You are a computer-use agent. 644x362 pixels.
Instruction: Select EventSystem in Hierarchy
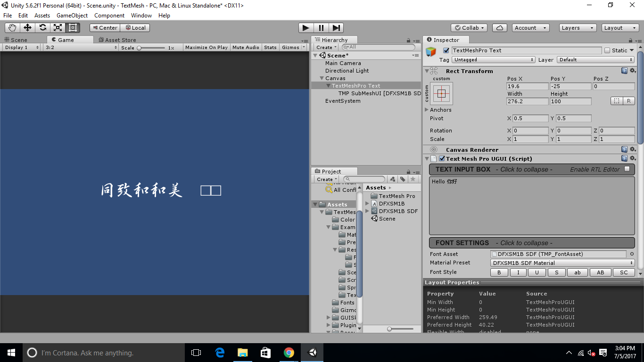343,101
